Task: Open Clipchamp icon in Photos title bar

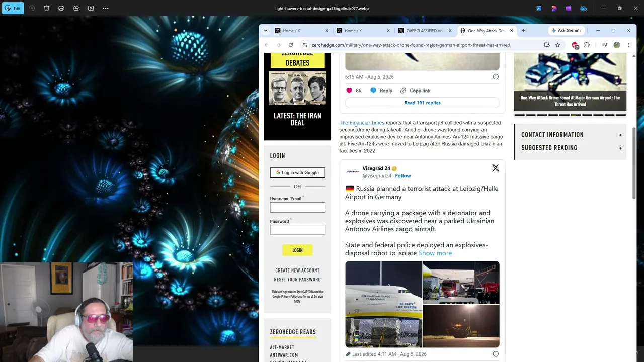Action: click(x=569, y=8)
